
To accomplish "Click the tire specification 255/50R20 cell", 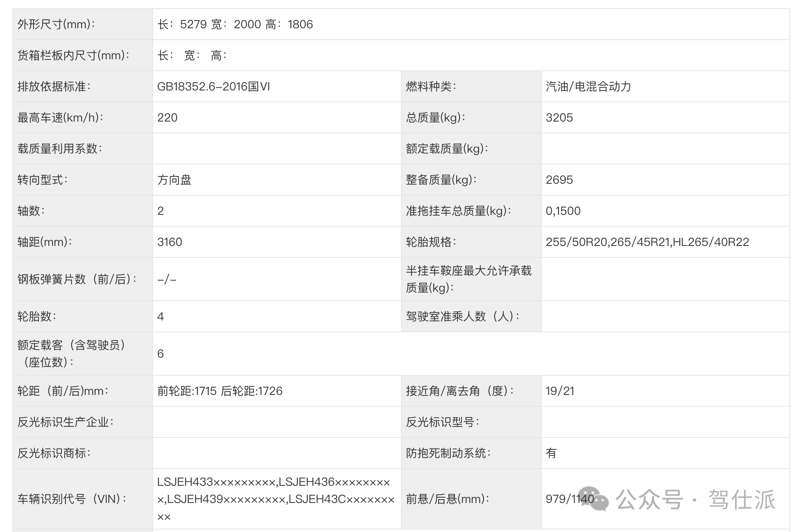I will [x=647, y=242].
